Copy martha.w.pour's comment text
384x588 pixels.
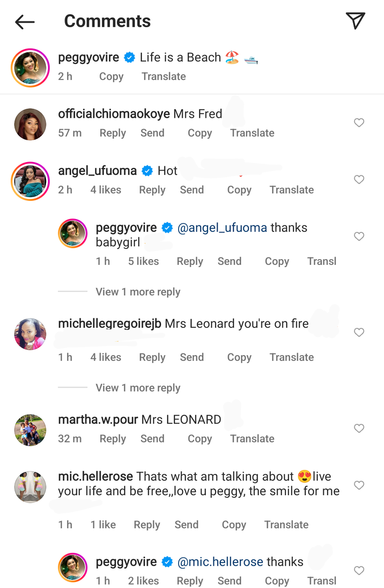[x=199, y=439]
